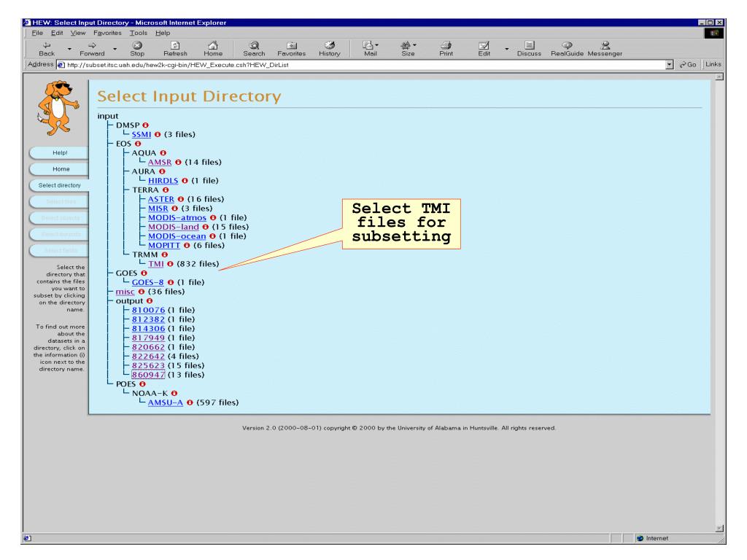The width and height of the screenshot is (747, 560).
Task: Open the TMI directory link
Action: (x=156, y=264)
